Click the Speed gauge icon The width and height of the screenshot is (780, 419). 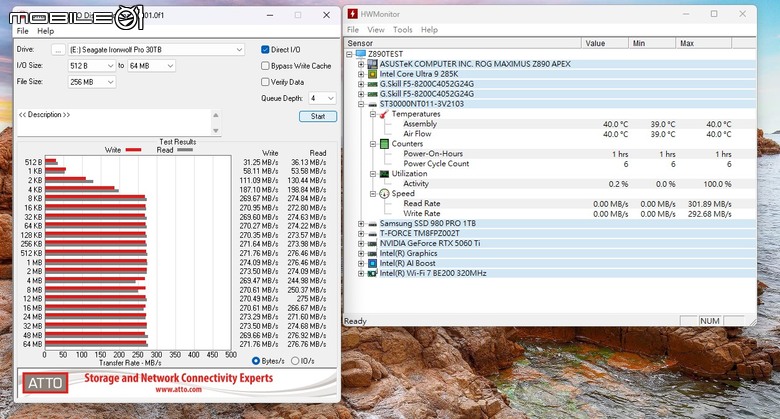click(x=384, y=194)
